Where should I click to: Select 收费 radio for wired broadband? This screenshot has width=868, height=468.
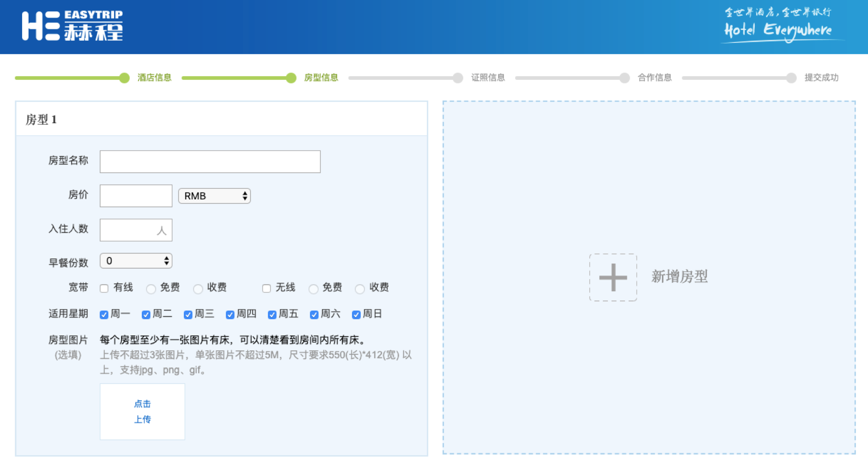198,289
